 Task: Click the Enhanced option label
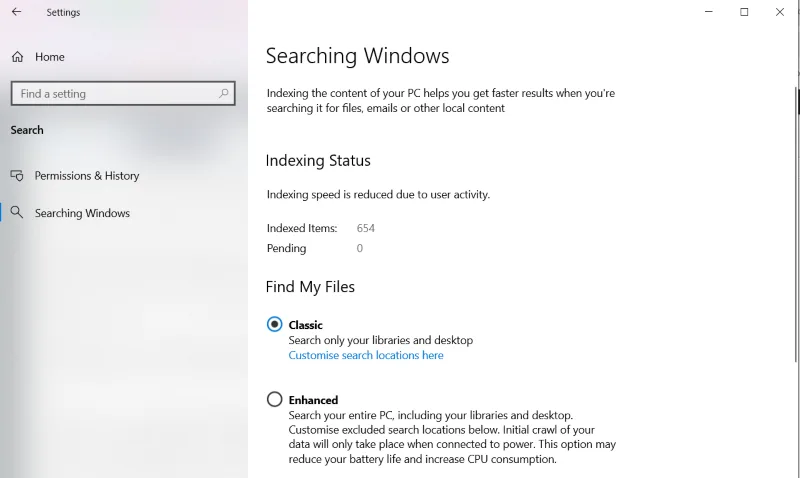click(x=313, y=400)
